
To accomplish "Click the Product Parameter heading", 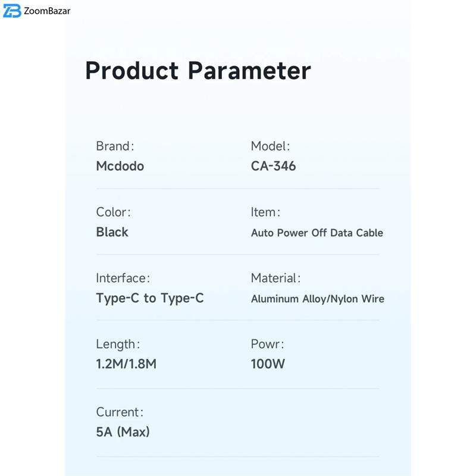I will click(x=198, y=70).
